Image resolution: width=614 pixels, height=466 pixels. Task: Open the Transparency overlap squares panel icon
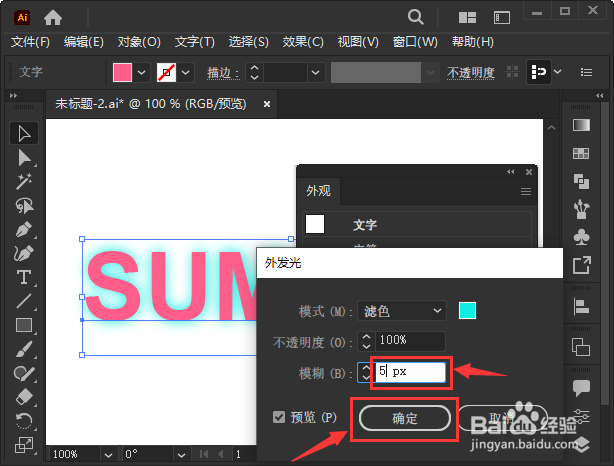point(581,347)
